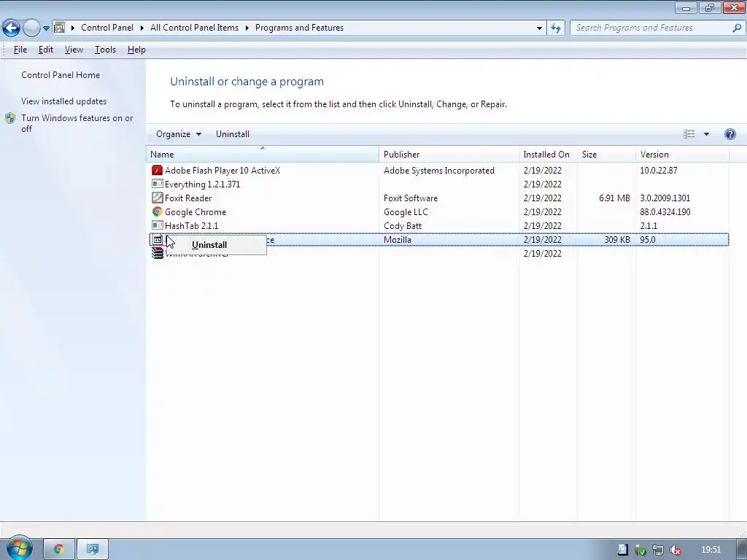
Task: Click the Show desktop strip beside clock
Action: click(x=741, y=550)
